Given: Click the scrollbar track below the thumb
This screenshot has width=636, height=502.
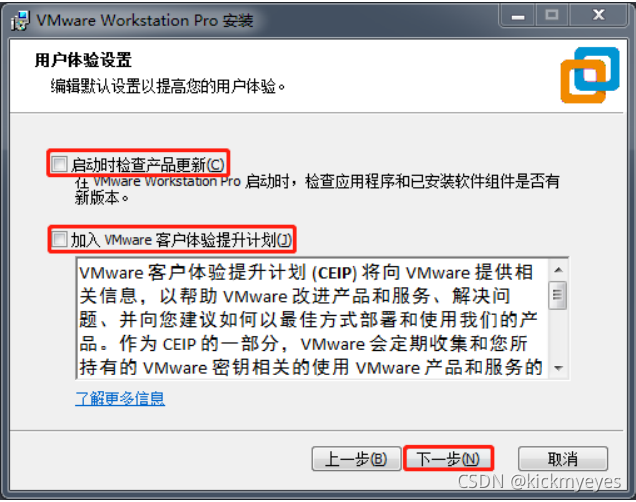Looking at the screenshot, I should (559, 333).
